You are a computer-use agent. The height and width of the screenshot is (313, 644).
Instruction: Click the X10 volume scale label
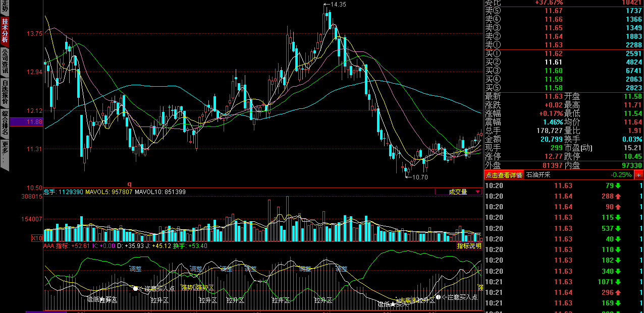[x=37, y=238]
